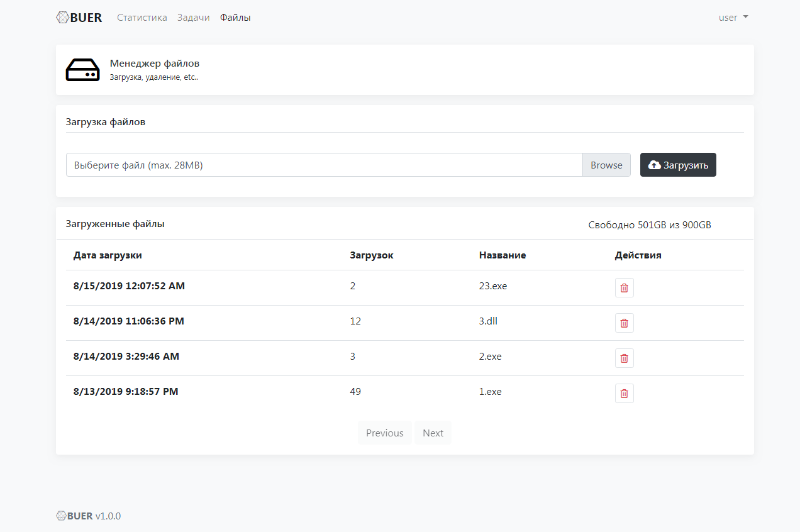Screen dimensions: 800x532
Task: Open the Статистика page
Action: coord(142,18)
